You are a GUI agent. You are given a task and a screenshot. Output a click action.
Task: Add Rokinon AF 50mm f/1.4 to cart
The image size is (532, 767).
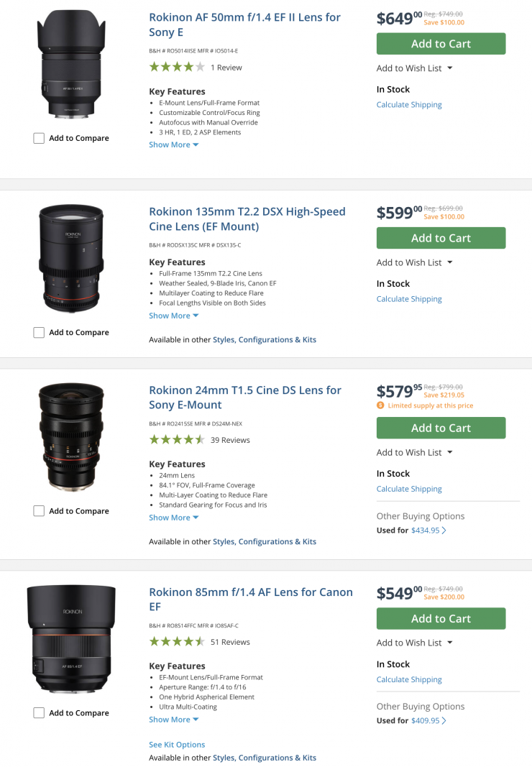[441, 44]
